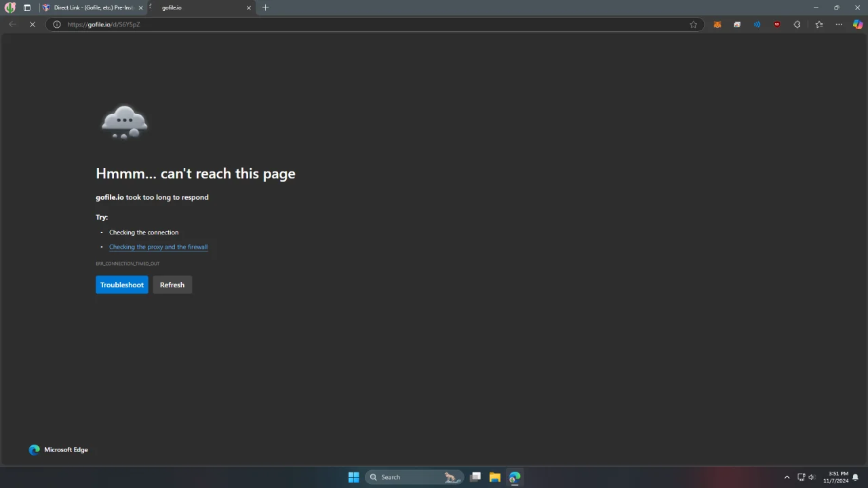Screen dimensions: 868x488
Task: Open the Windows Start menu
Action: click(x=353, y=477)
